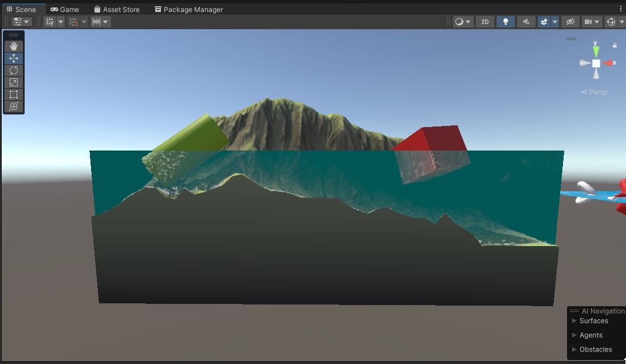This screenshot has width=626, height=364.
Task: Toggle scene lighting lightbulb
Action: click(x=505, y=22)
